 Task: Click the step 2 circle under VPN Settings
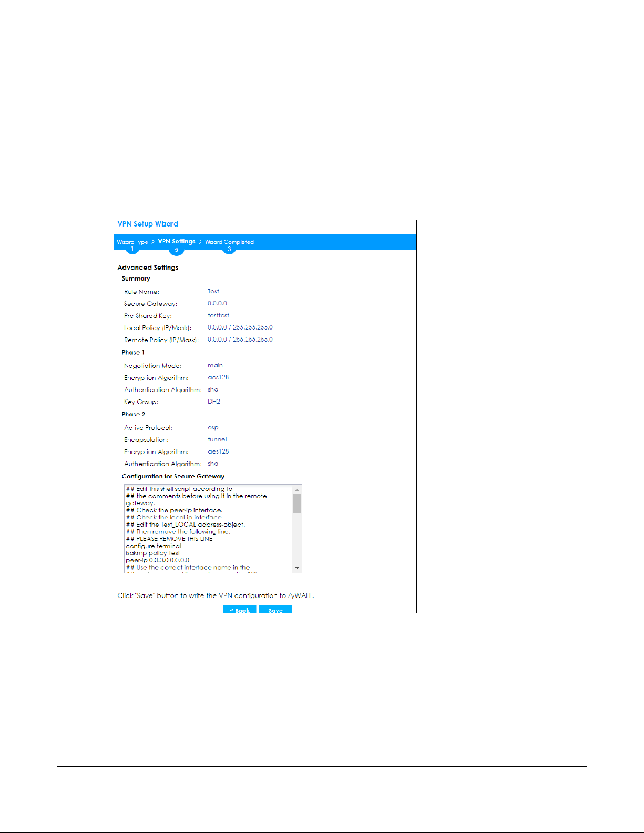(x=177, y=250)
